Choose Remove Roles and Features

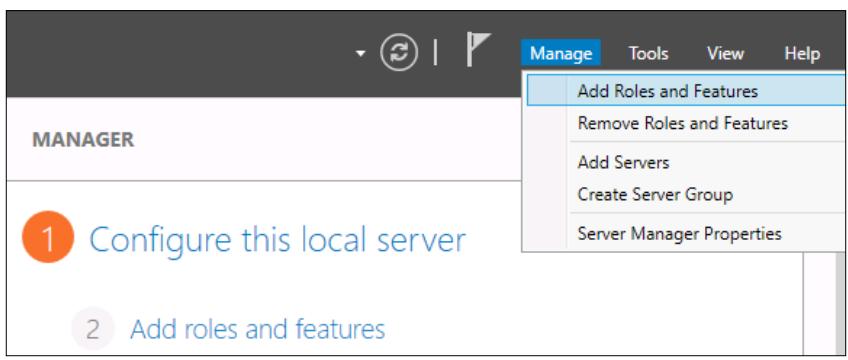tap(683, 123)
